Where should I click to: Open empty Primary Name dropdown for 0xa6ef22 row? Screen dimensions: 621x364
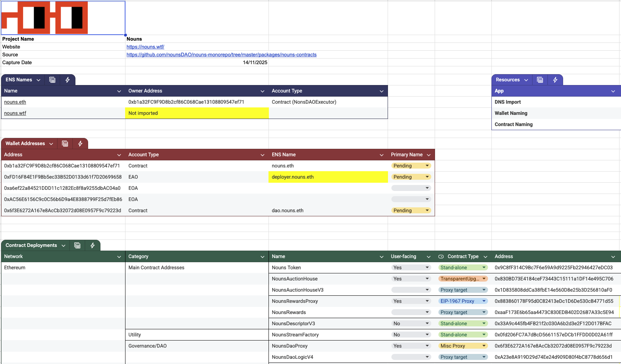(411, 188)
